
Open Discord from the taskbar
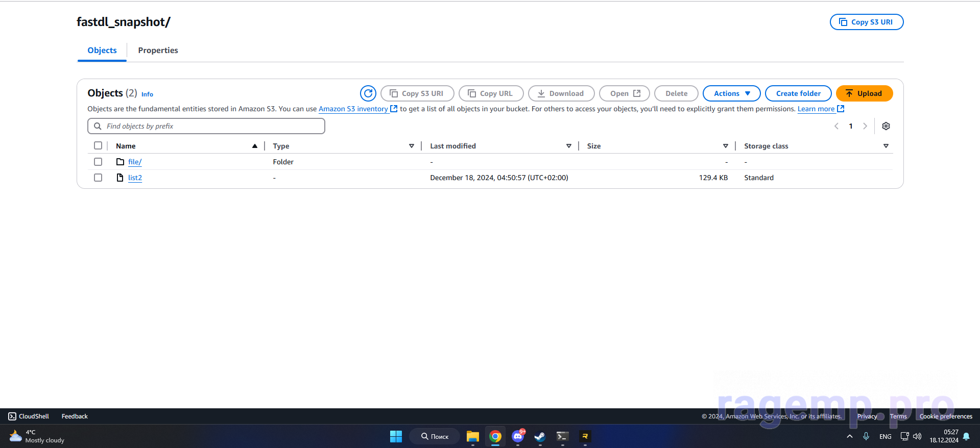click(x=518, y=436)
